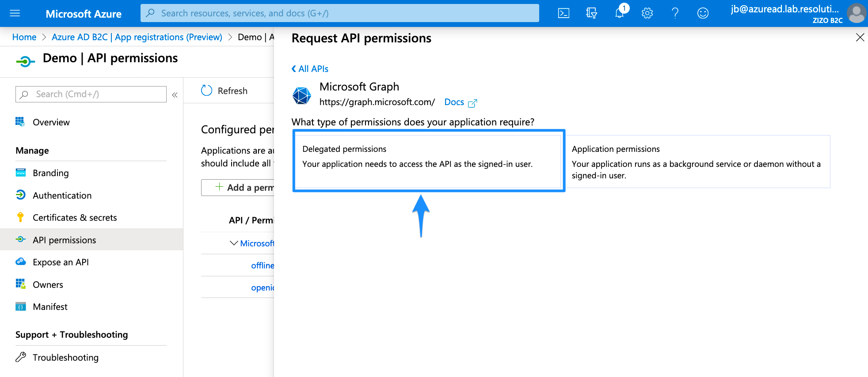
Task: Open the openid permission link
Action: click(263, 287)
